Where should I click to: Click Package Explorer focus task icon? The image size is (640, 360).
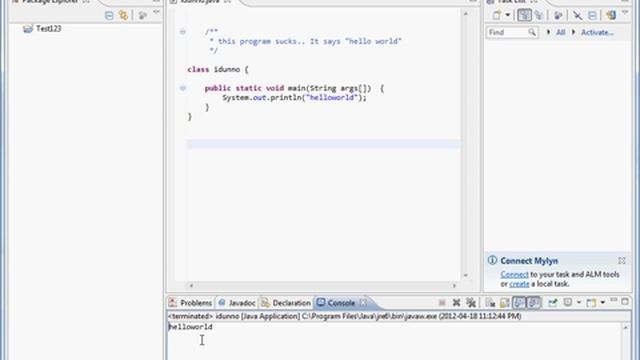[x=142, y=16]
